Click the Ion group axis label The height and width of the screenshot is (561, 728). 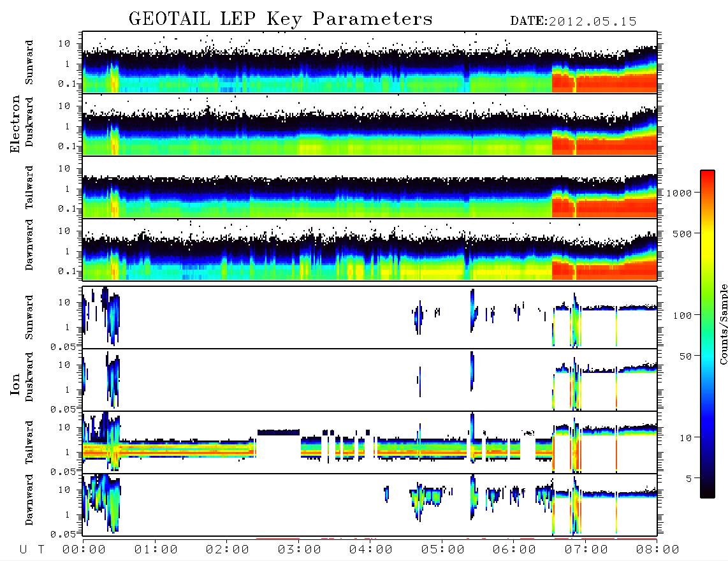(15, 384)
